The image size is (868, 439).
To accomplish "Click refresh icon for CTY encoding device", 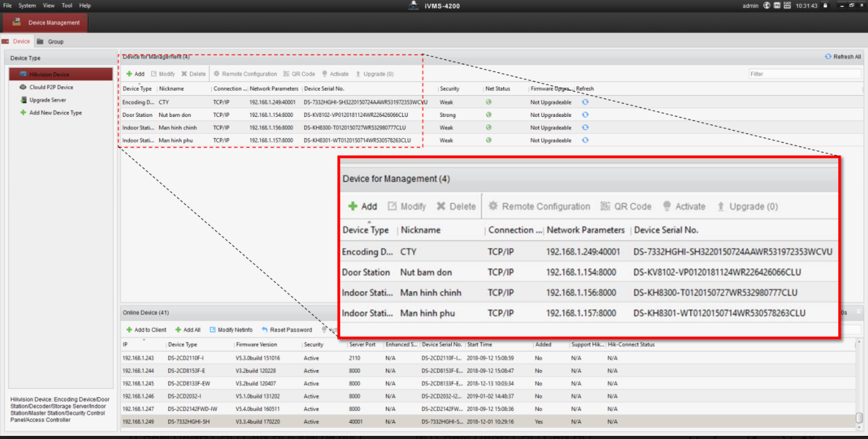I will point(585,102).
